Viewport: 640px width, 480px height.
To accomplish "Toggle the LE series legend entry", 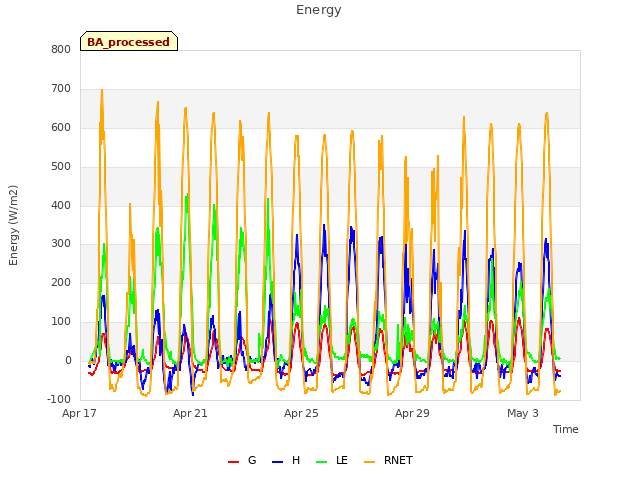I will point(332,460).
